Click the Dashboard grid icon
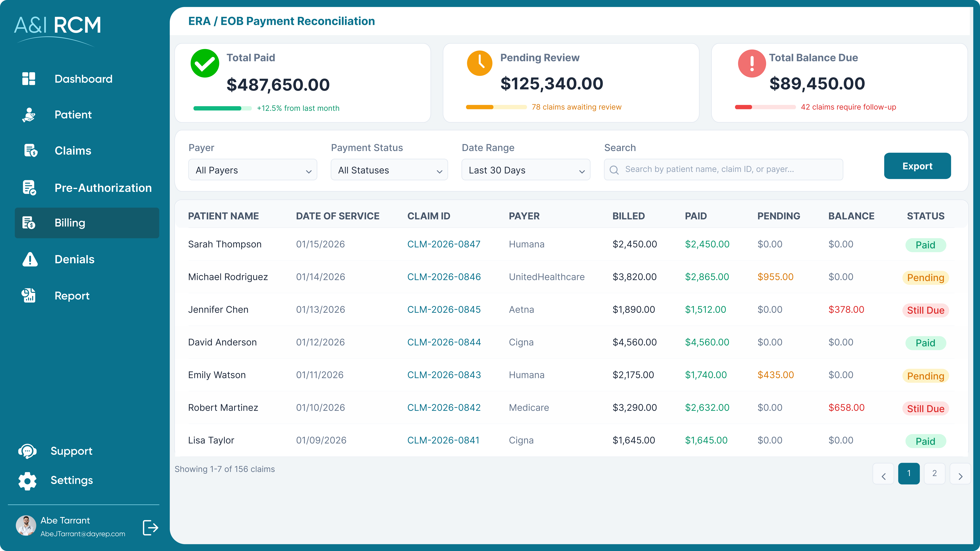This screenshot has height=551, width=980. [x=29, y=79]
